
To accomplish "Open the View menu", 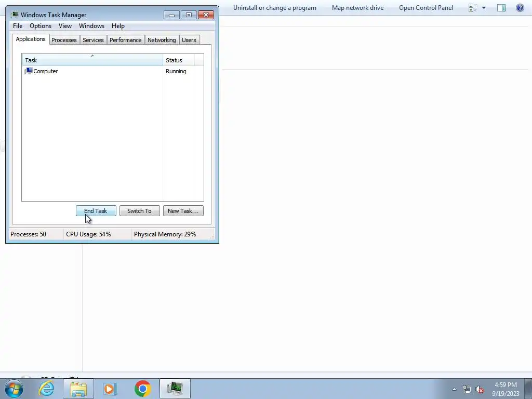I will 65,26.
